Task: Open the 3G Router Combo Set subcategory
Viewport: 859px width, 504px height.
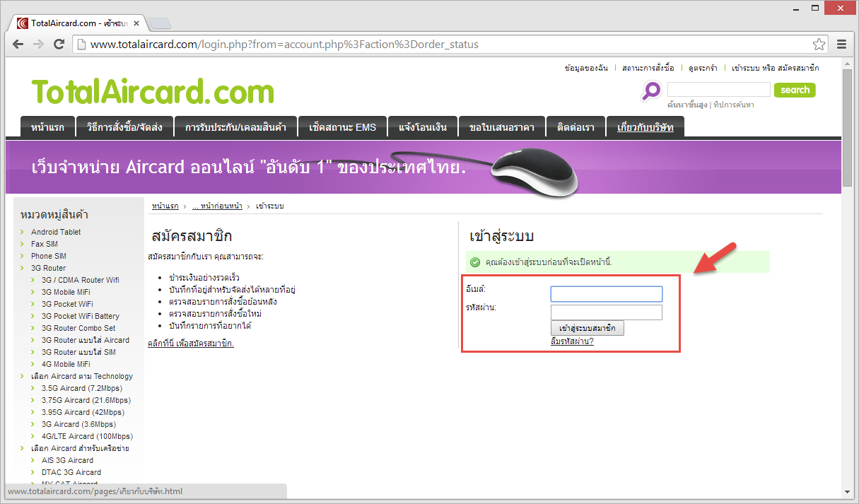Action: pos(78,328)
